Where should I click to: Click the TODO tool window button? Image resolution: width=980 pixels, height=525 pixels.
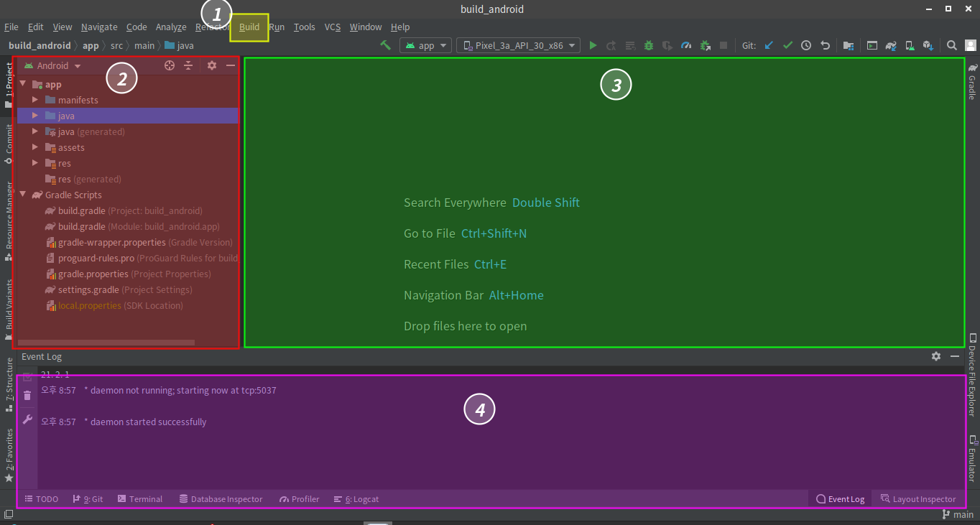pos(42,499)
